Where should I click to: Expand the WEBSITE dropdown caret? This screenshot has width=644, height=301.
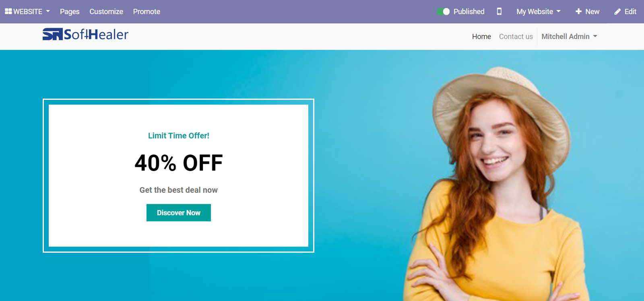tap(48, 11)
